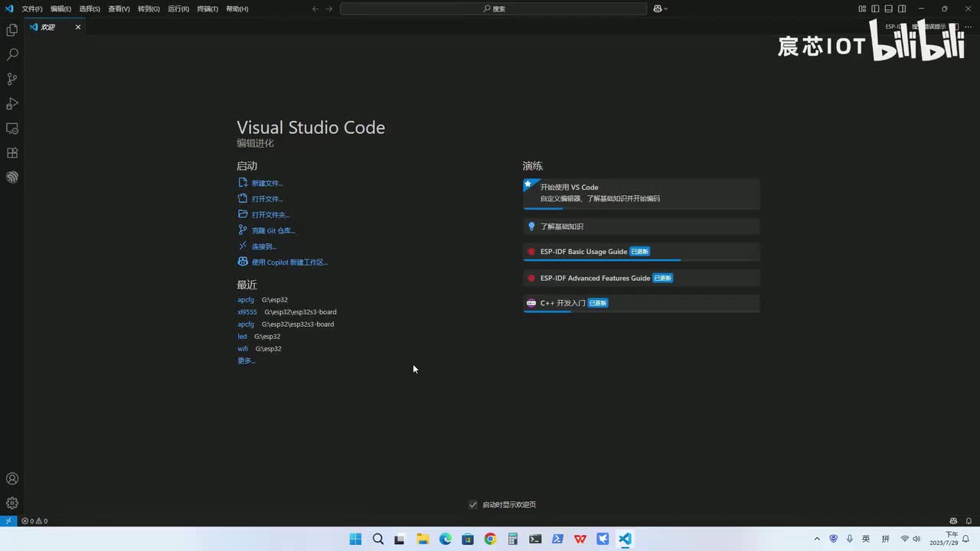Open Extensions view

tap(12, 153)
